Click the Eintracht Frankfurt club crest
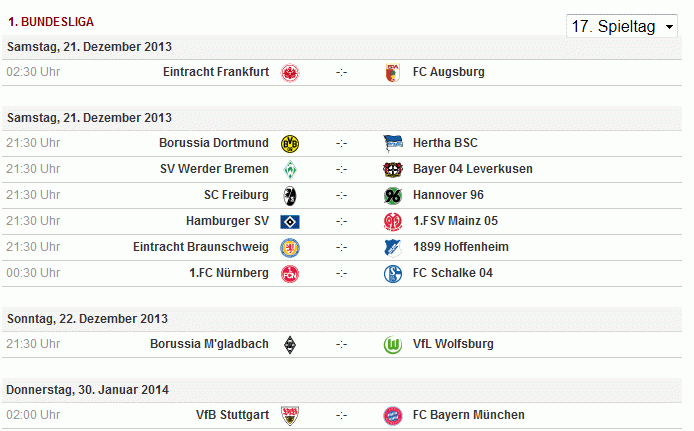 (290, 72)
